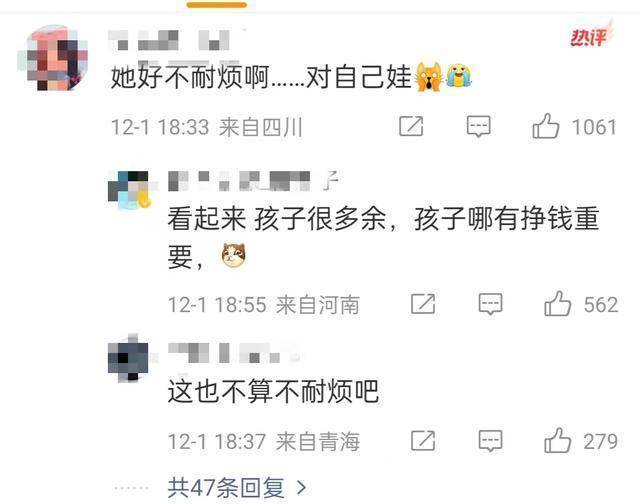Viewport: 640px width, 504px height.
Task: Open the Qinghai replier's avatar
Action: point(129,358)
